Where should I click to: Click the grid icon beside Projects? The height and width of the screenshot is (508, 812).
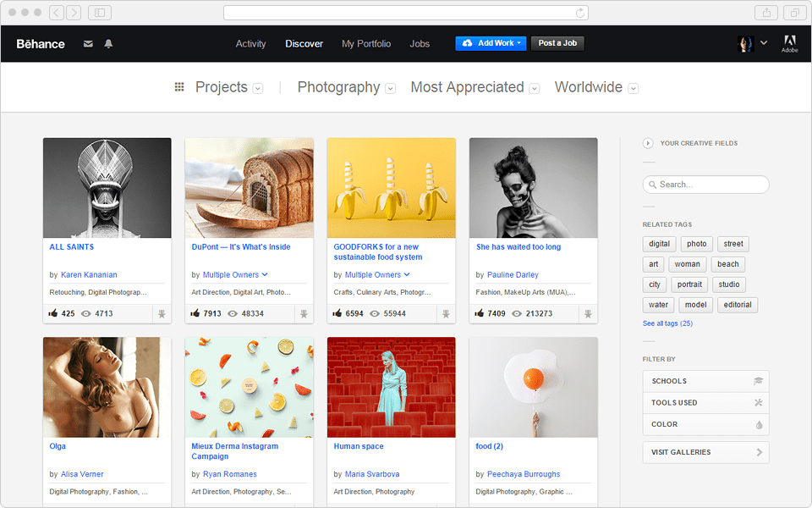[x=179, y=87]
